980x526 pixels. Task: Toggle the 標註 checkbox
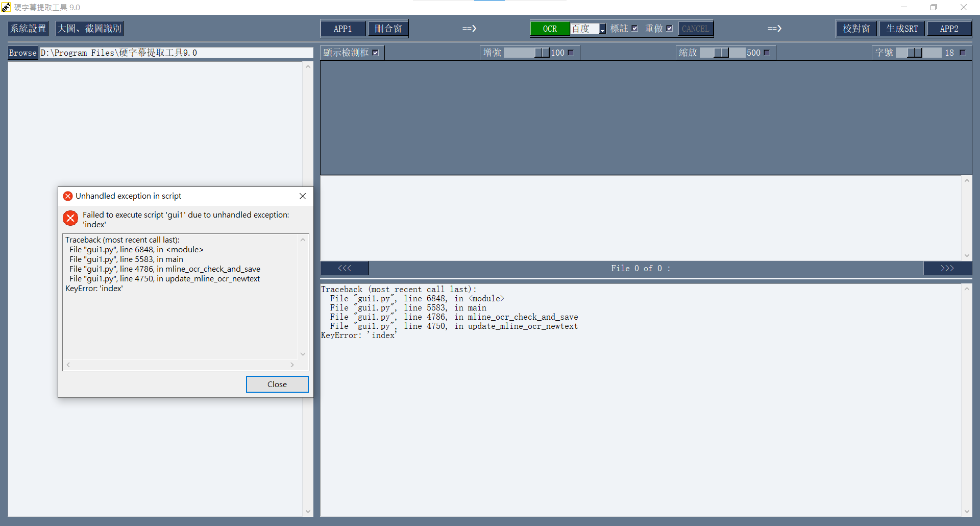(x=634, y=29)
